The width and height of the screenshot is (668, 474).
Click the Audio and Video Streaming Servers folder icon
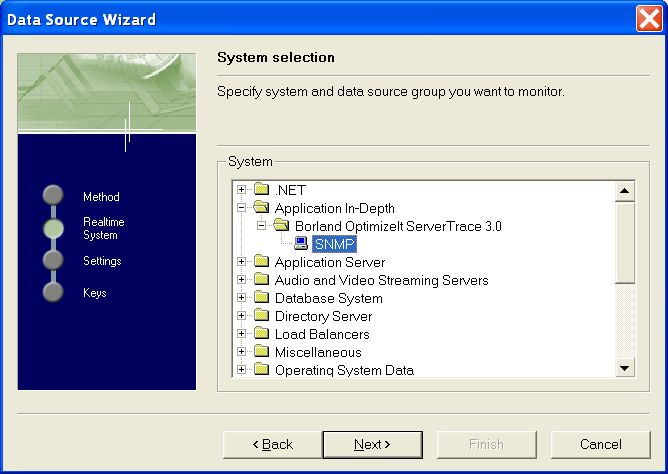[261, 279]
